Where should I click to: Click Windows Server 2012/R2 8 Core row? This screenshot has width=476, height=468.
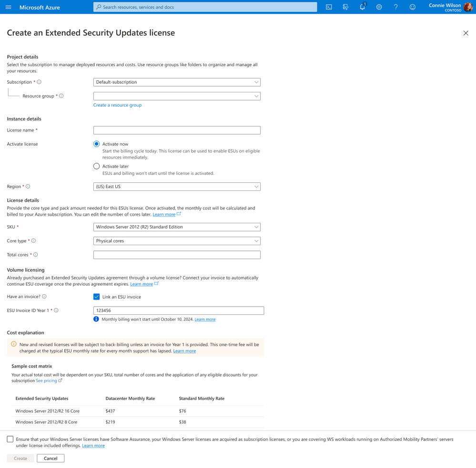[138, 422]
